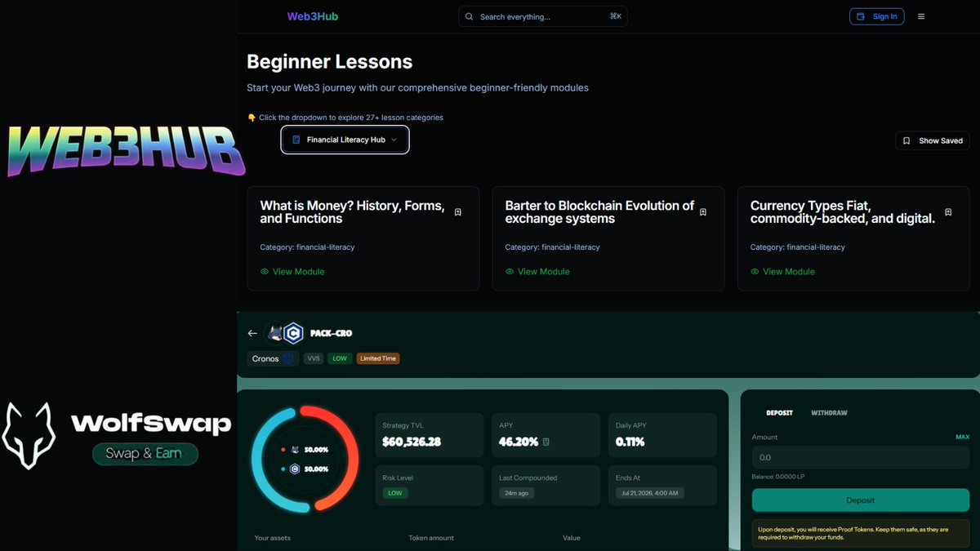This screenshot has width=980, height=551.
Task: Click the Sign In button
Action: pyautogui.click(x=877, y=16)
